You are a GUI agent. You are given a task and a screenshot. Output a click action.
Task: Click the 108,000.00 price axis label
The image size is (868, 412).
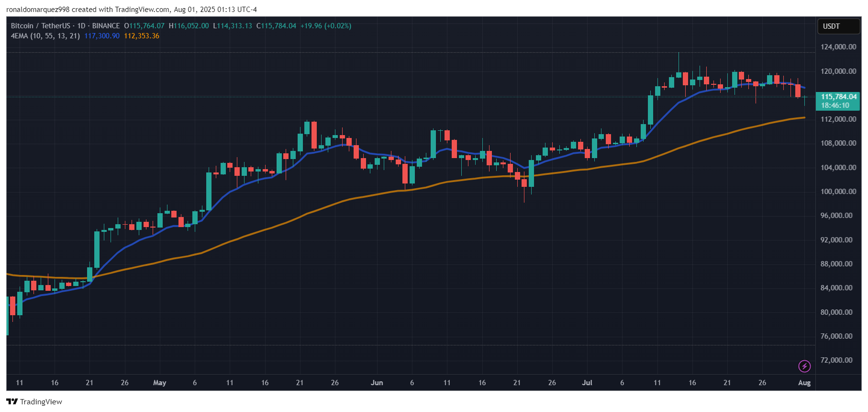[x=838, y=143]
